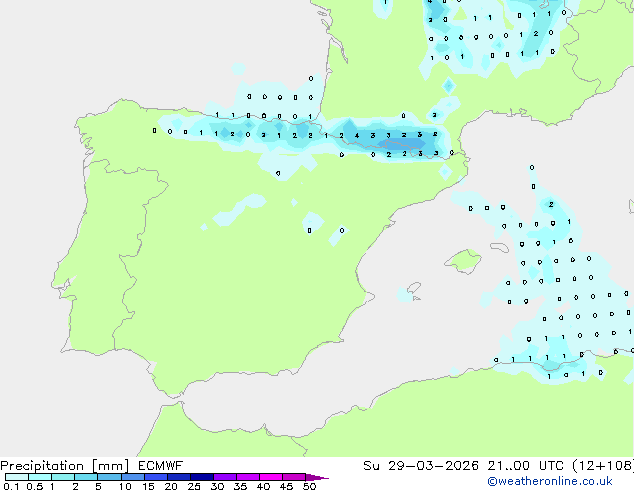Click the legend label '50'

[309, 486]
